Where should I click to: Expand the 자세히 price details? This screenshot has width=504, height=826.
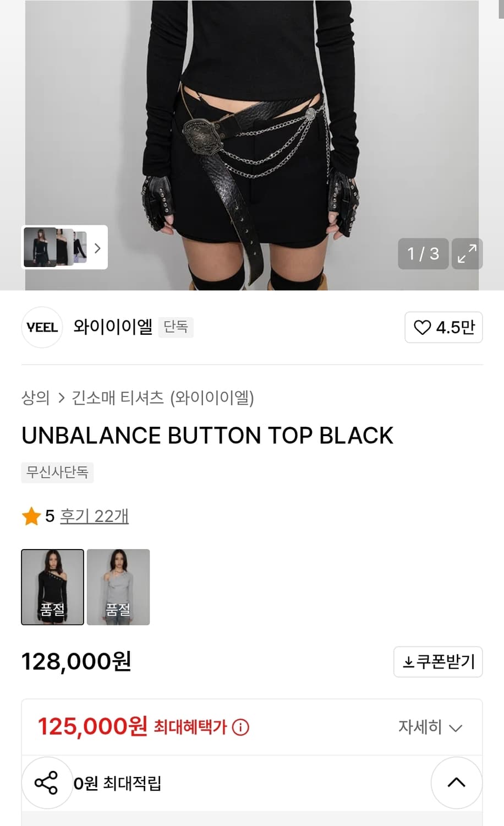[430, 727]
